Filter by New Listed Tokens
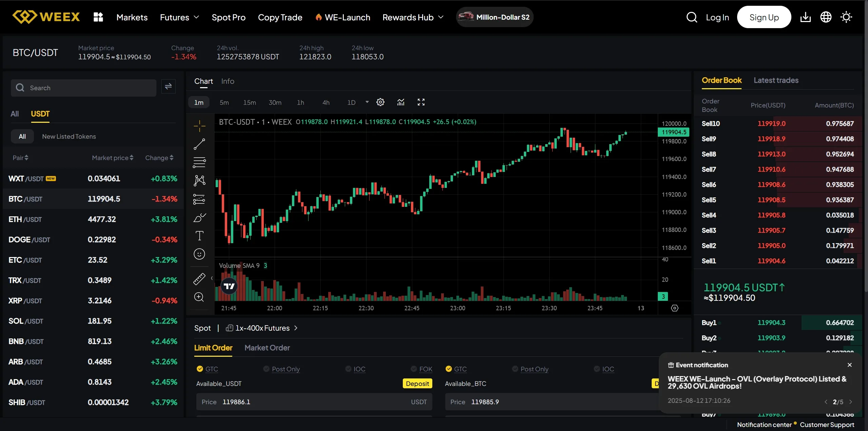Image resolution: width=868 pixels, height=431 pixels. pos(69,136)
